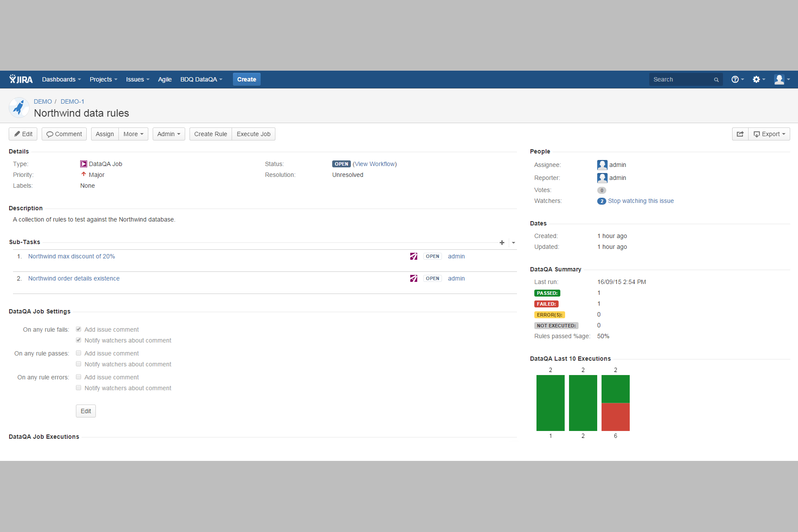Expand the Admin dropdown
Screen dimensions: 798x532
pyautogui.click(x=169, y=134)
